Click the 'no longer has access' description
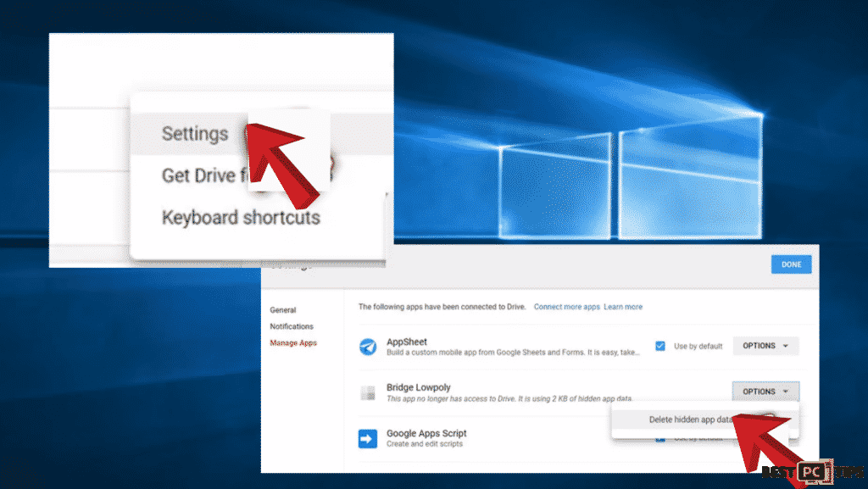 pos(509,398)
